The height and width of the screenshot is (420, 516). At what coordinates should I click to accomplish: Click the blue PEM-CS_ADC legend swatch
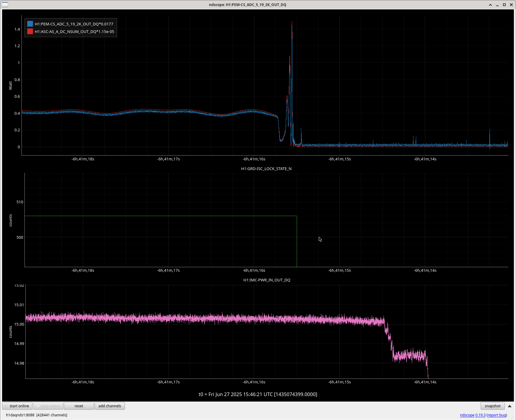(30, 24)
